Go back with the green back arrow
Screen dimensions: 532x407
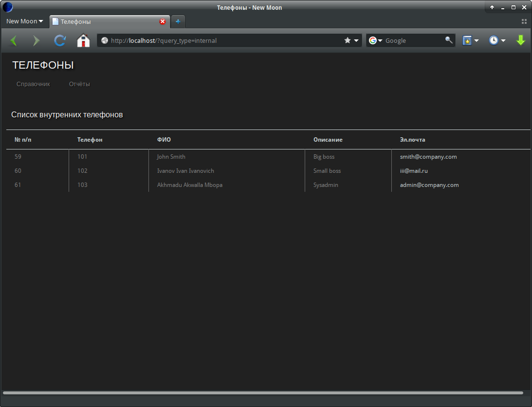pos(14,41)
